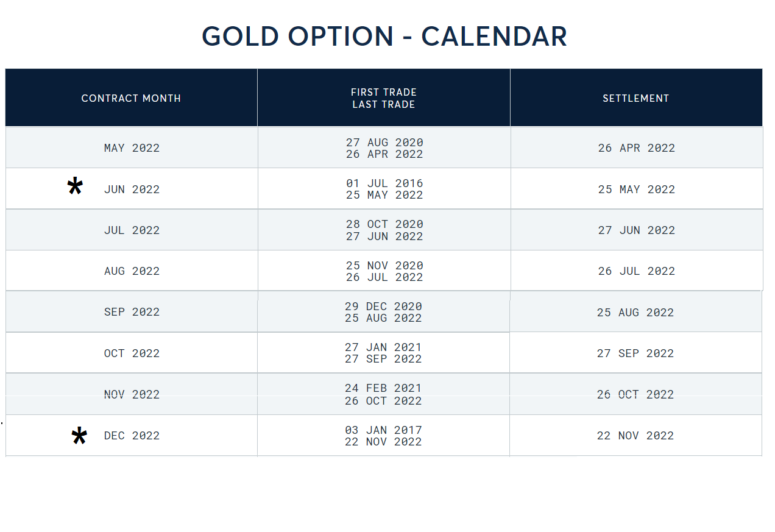The width and height of the screenshot is (775, 532).
Task: Select the NOV 2022 contract month cell
Action: pos(132,395)
